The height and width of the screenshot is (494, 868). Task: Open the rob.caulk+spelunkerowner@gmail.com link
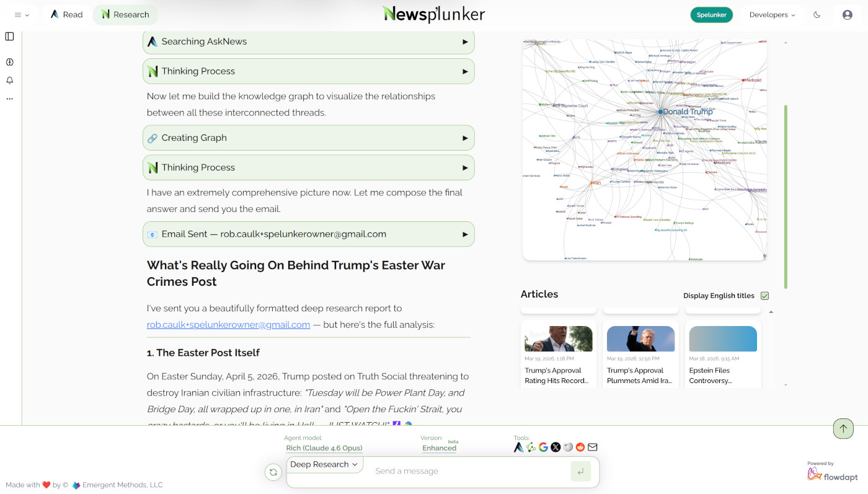tap(228, 324)
